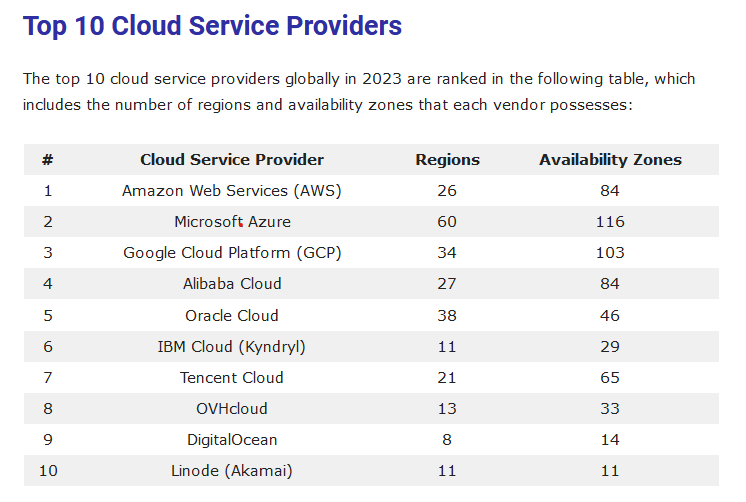Viewport: 746px width, 502px height.
Task: Select the 'Linode (Akamai)' cell
Action: tap(232, 471)
